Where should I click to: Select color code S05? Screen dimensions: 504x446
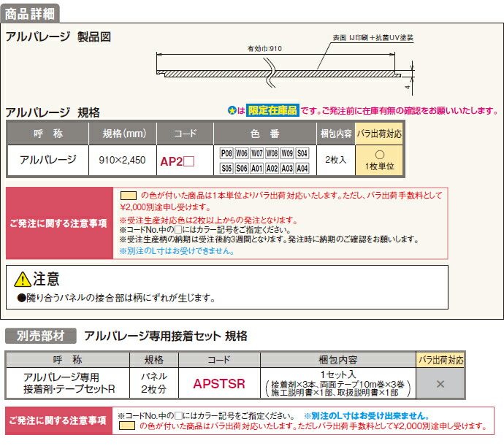(x=226, y=168)
